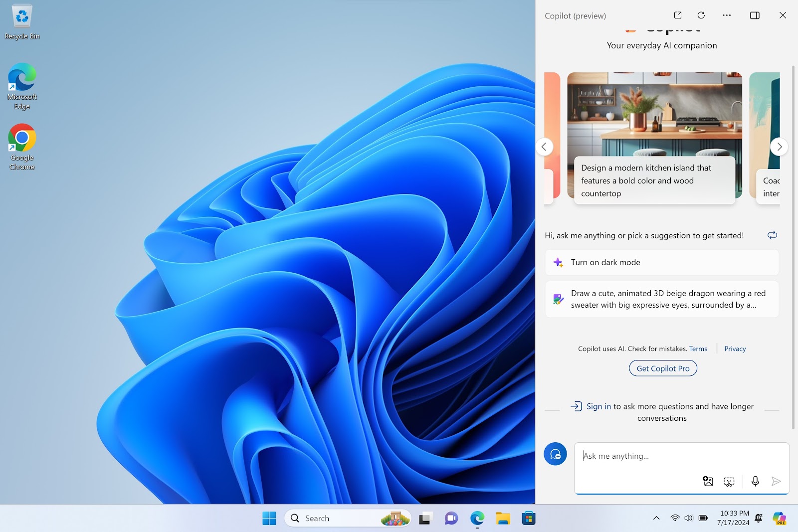Toggle Copilot from the taskbar icon

pyautogui.click(x=780, y=519)
